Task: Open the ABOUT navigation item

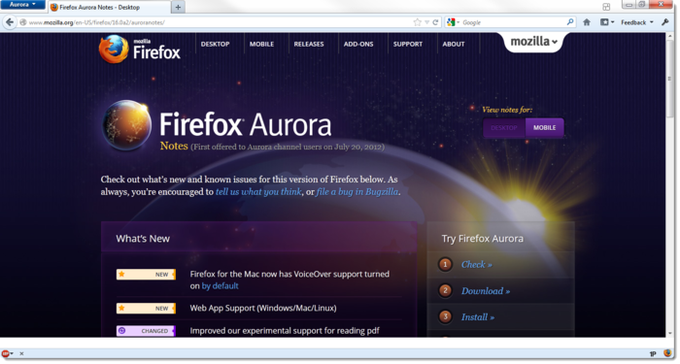Action: point(454,44)
